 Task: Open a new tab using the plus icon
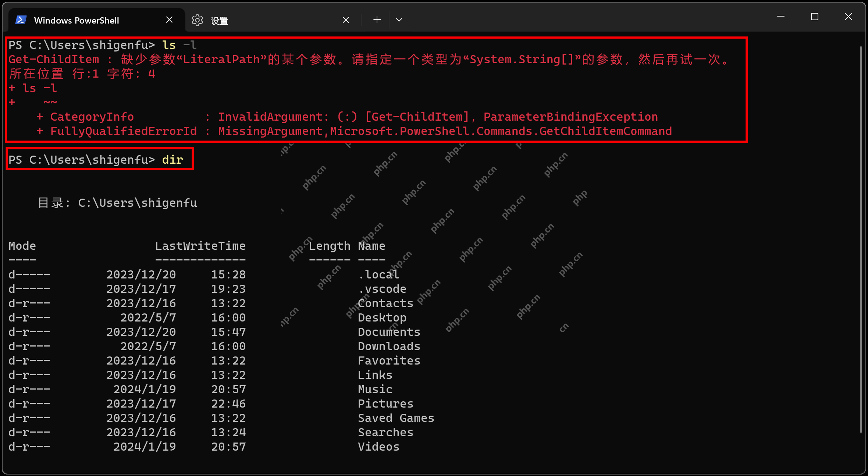(x=377, y=19)
